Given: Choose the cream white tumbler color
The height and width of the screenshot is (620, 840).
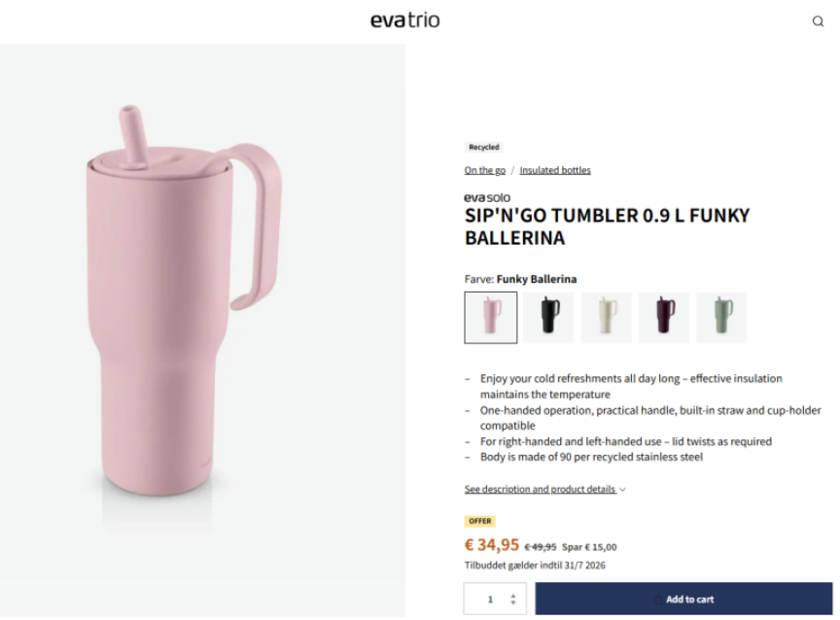Looking at the screenshot, I should [x=607, y=318].
